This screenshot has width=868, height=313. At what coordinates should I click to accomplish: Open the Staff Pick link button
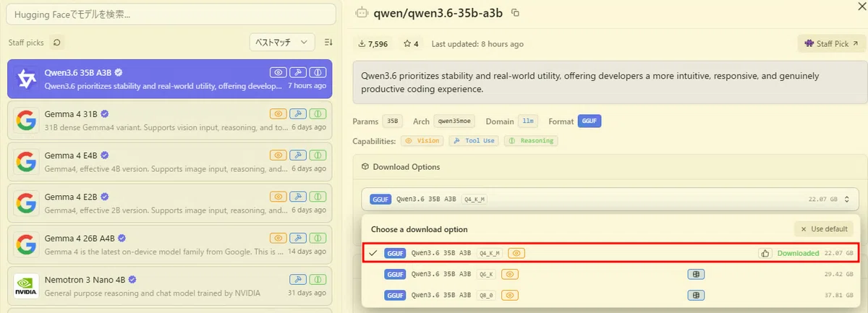831,44
